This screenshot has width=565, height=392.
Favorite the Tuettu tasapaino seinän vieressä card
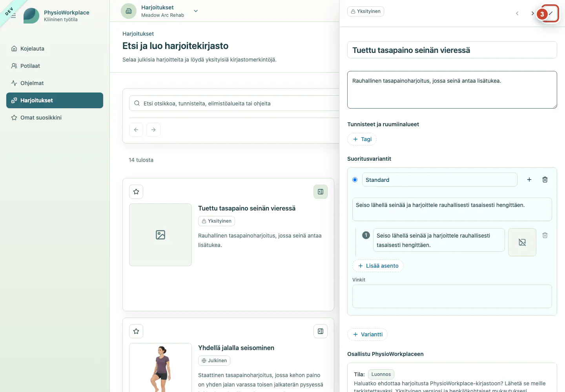tap(136, 192)
